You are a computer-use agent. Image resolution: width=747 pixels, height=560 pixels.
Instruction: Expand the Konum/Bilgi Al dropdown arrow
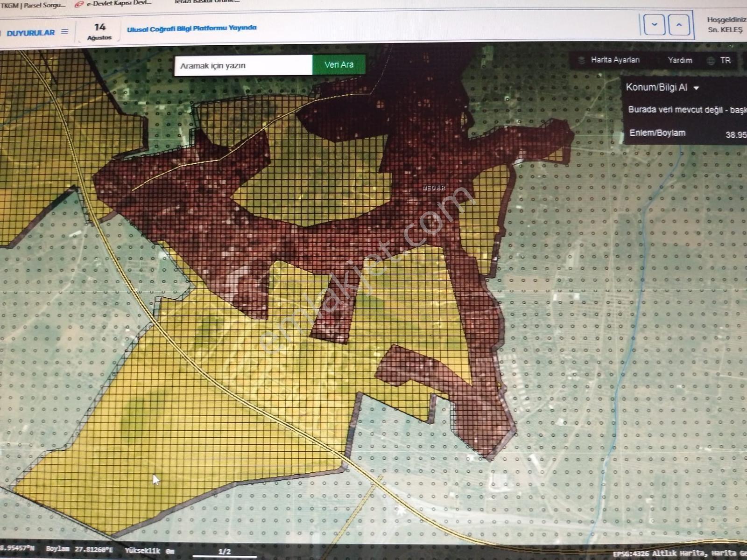[696, 88]
